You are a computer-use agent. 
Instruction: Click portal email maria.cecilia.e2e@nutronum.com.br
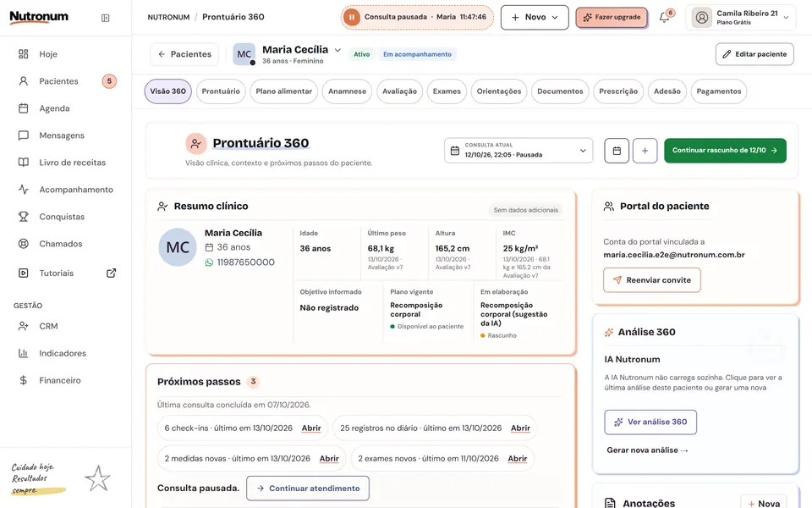point(674,255)
